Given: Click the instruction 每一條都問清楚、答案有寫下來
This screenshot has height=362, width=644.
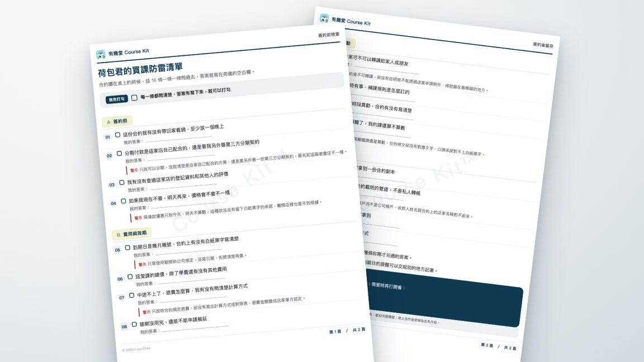Looking at the screenshot, I should point(185,94).
